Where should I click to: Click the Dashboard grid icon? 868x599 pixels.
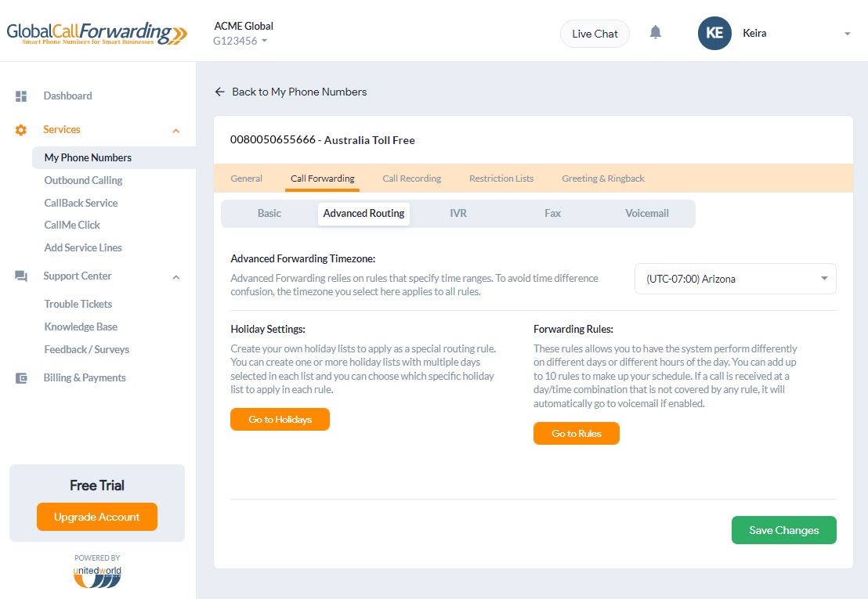pyautogui.click(x=20, y=96)
